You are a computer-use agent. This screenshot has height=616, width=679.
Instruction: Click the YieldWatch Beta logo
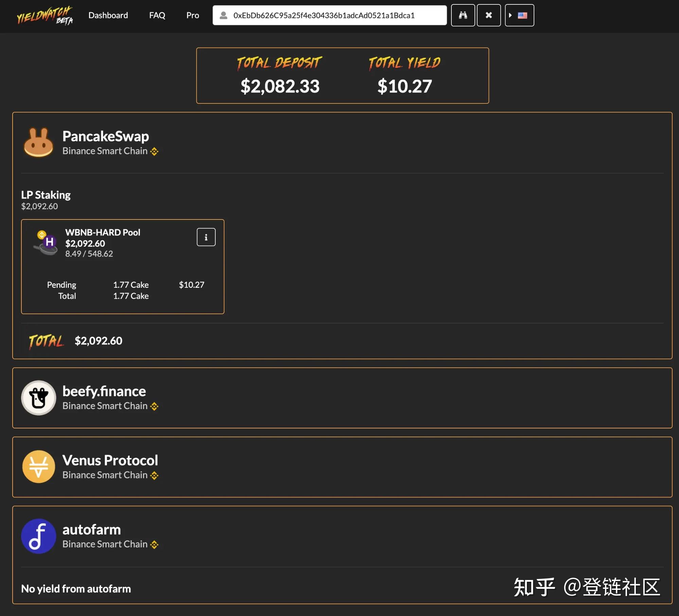(44, 16)
